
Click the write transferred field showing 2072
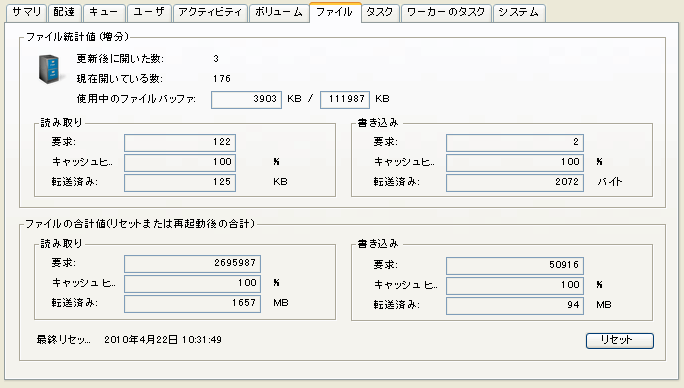[515, 182]
